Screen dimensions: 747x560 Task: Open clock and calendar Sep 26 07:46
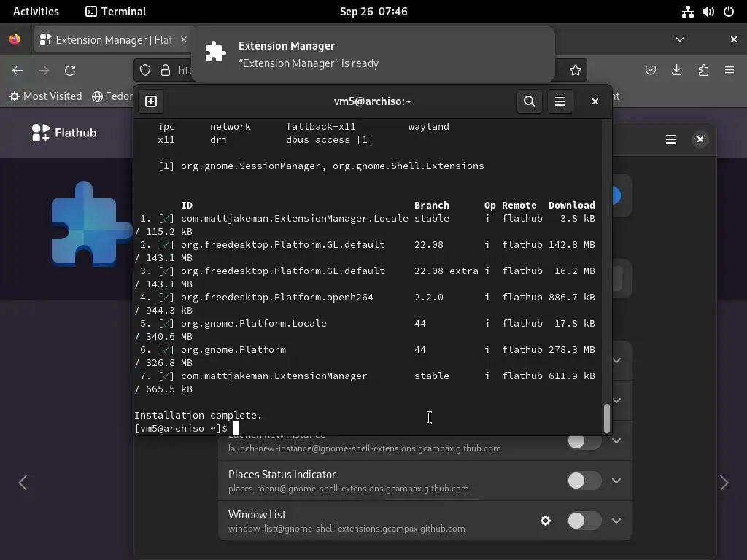(x=373, y=12)
